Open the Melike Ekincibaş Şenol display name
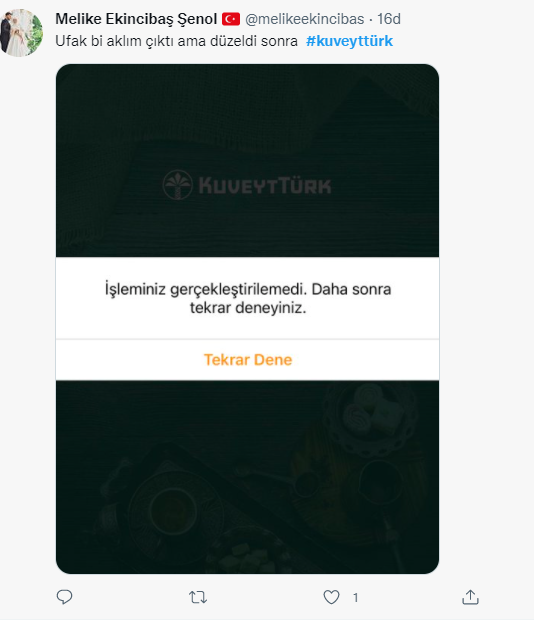The height and width of the screenshot is (620, 534). [x=136, y=19]
